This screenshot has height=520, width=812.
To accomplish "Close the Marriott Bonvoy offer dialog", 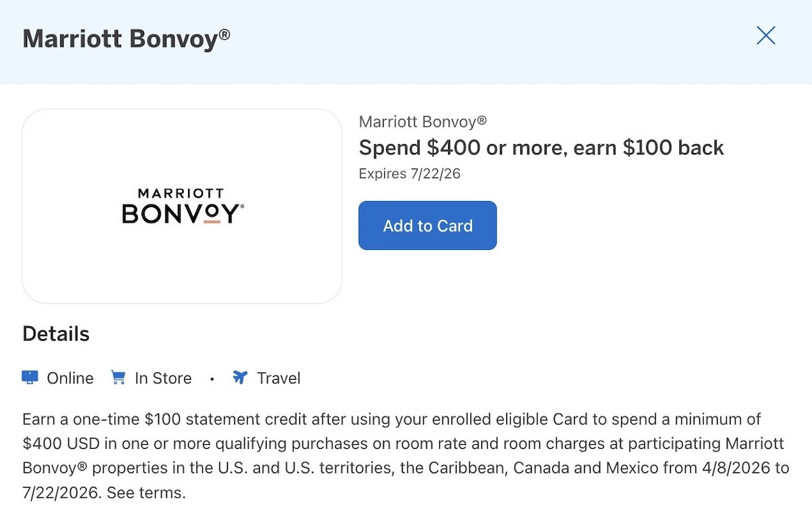I will pyautogui.click(x=765, y=36).
